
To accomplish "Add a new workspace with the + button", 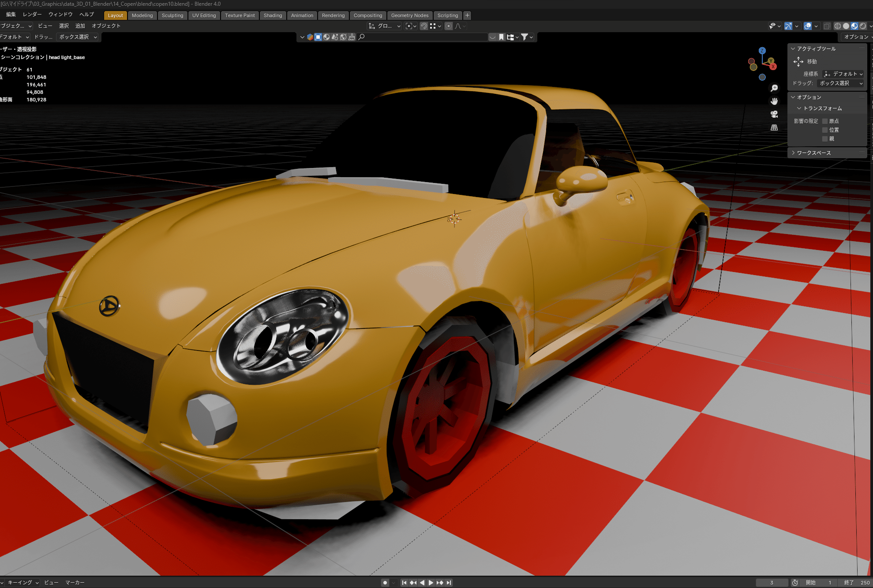I will 467,15.
